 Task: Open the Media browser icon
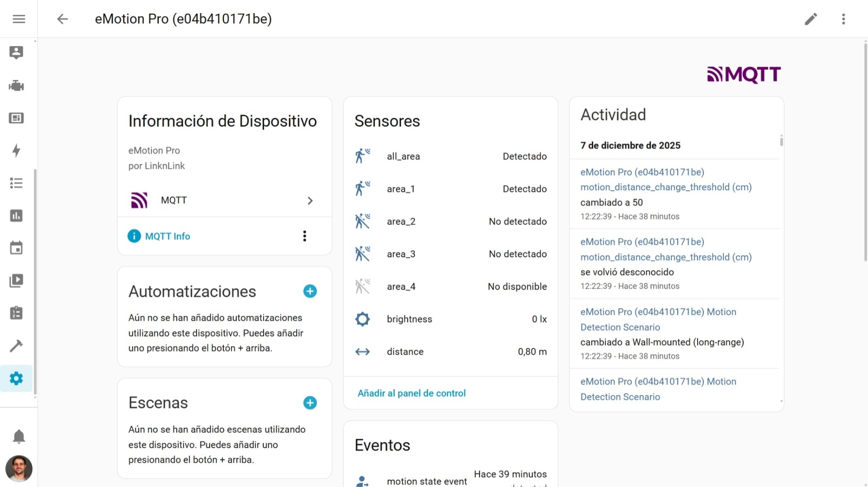click(x=16, y=280)
